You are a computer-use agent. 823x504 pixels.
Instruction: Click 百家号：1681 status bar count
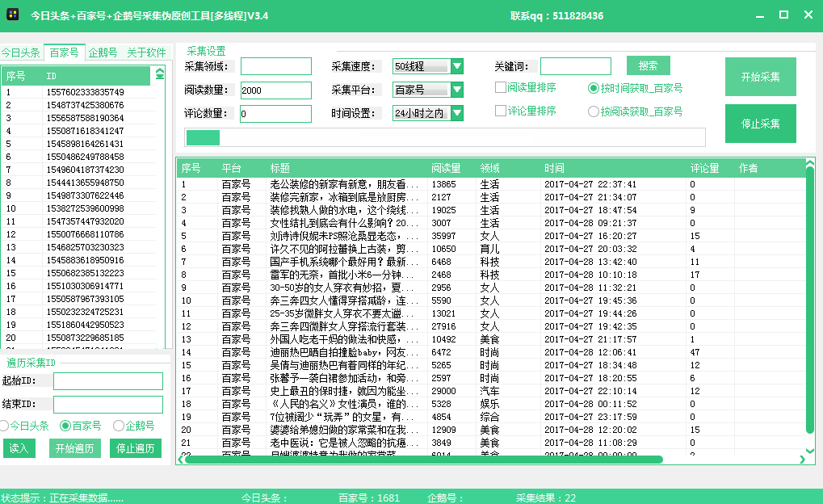click(x=369, y=498)
